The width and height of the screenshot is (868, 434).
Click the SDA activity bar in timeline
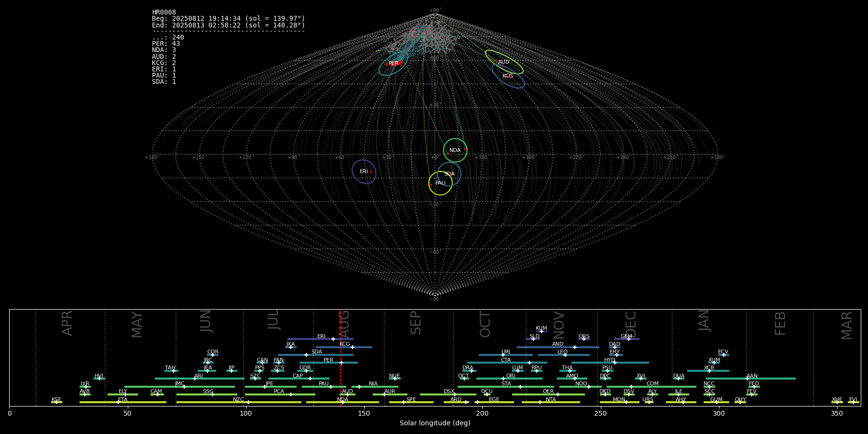pos(315,355)
